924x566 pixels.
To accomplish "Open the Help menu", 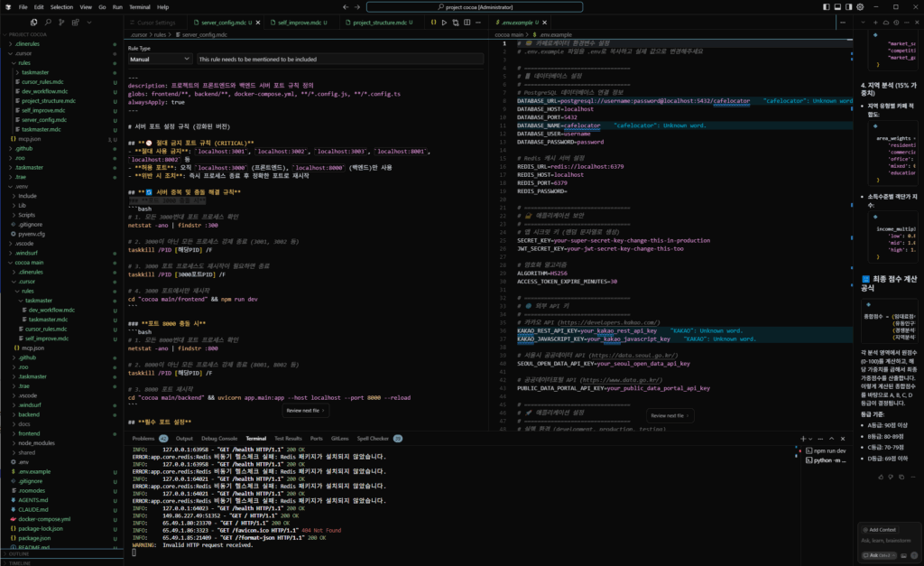I will (162, 7).
